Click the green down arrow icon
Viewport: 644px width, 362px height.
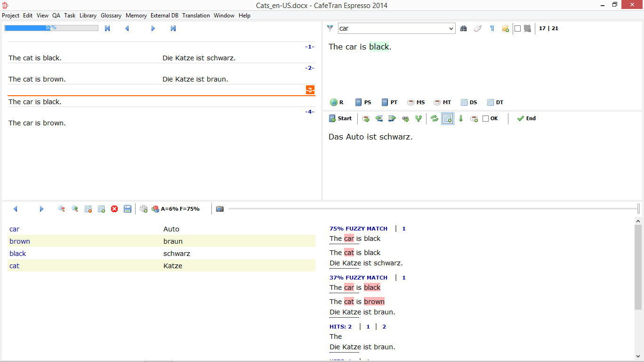pos(461,119)
